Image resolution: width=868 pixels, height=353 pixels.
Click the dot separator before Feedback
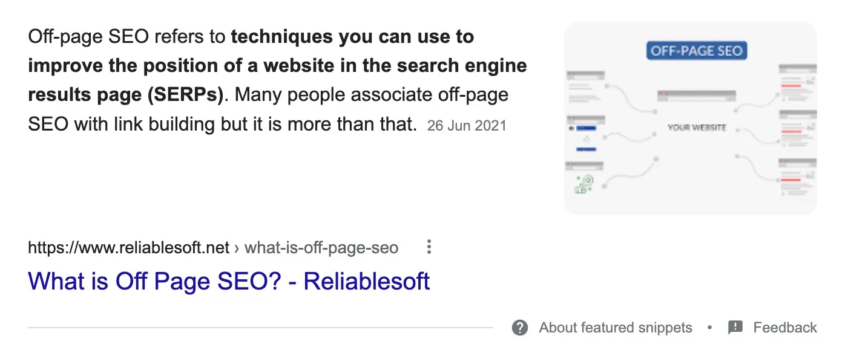coord(709,328)
